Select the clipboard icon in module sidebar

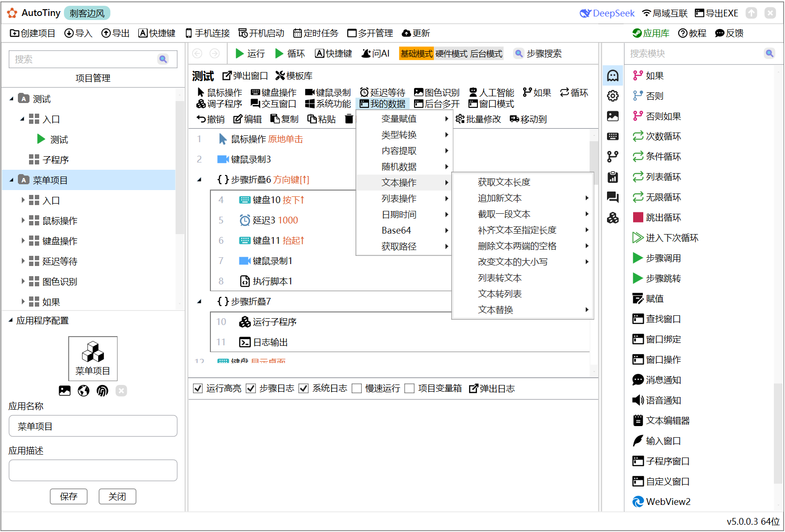pos(613,177)
